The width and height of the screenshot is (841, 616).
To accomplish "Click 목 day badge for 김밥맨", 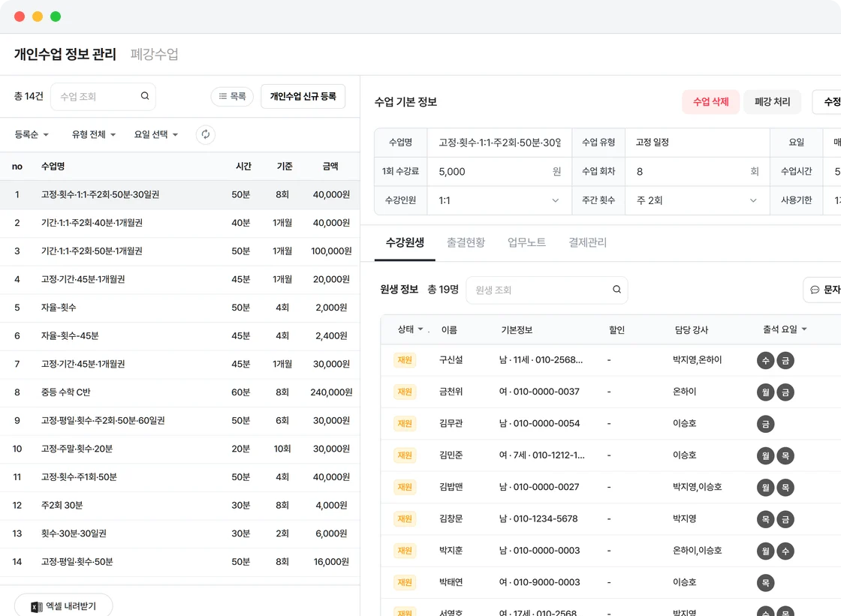I will (785, 488).
